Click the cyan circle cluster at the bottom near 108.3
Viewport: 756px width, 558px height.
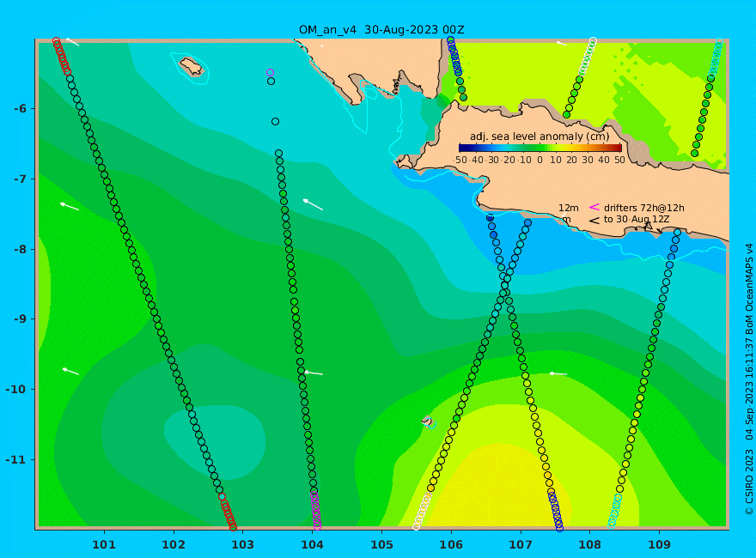pos(615,512)
